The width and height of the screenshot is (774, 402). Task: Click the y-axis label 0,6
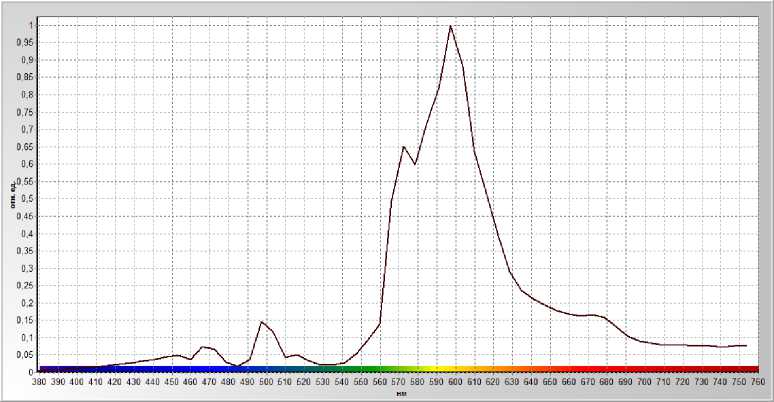point(28,164)
